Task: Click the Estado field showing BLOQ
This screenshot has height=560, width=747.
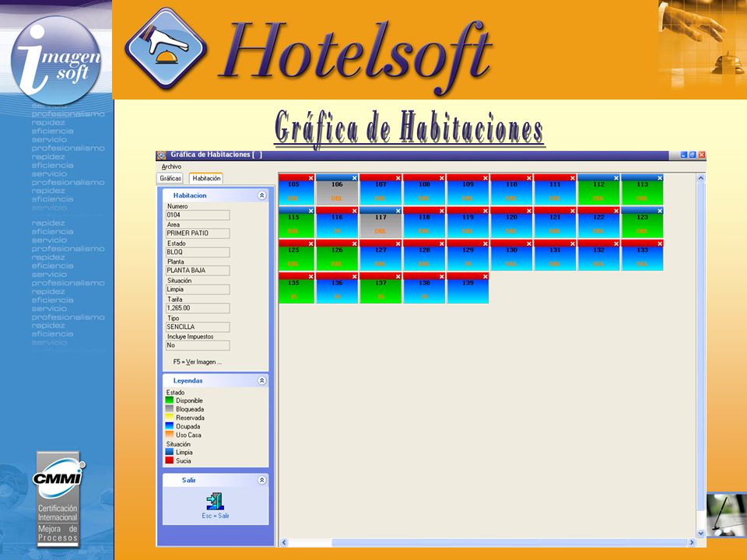Action: point(198,252)
